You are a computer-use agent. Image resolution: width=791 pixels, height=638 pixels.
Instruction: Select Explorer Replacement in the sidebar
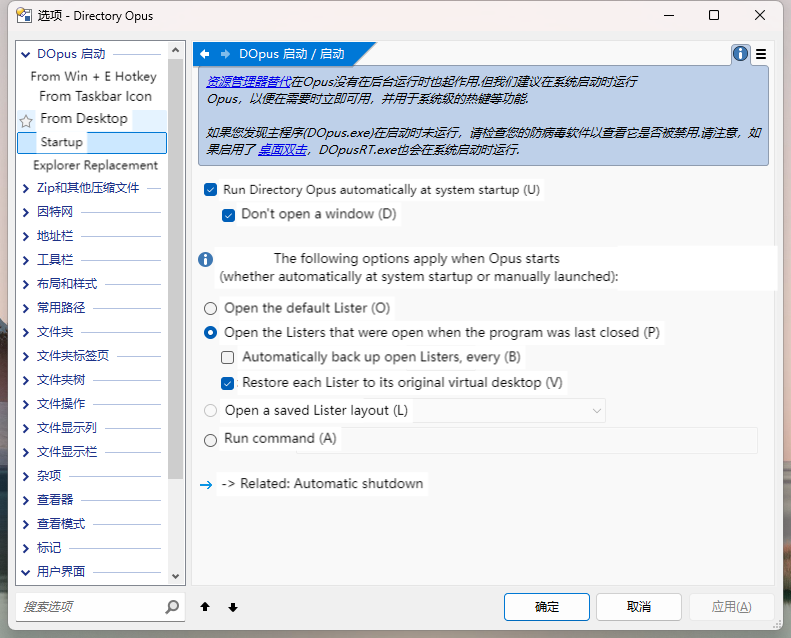click(x=95, y=166)
